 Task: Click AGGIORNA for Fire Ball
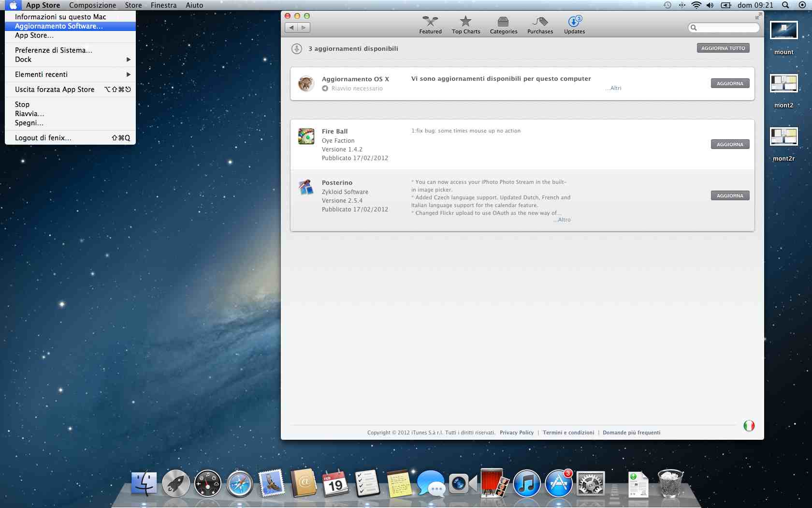click(730, 144)
